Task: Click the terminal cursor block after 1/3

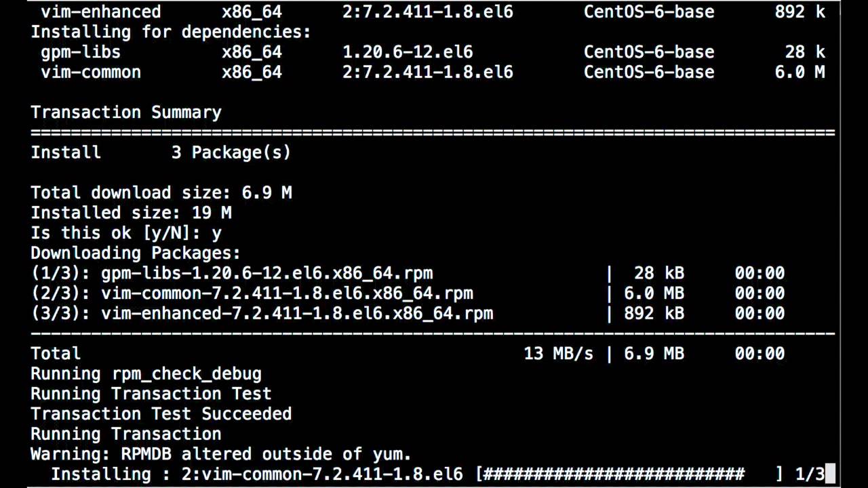Action: click(x=830, y=473)
